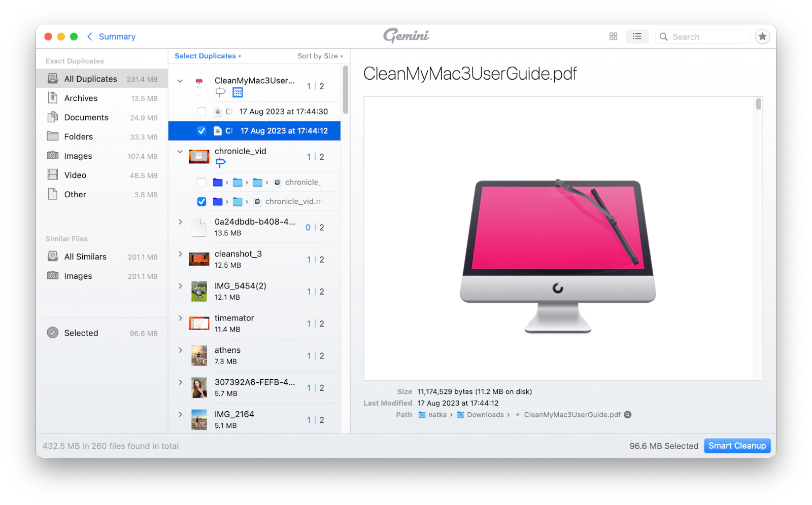Click the Other file icon
Image resolution: width=812 pixels, height=505 pixels.
coord(53,194)
